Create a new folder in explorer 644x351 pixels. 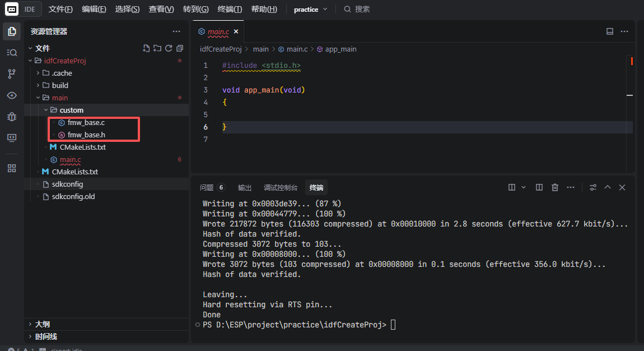click(157, 48)
